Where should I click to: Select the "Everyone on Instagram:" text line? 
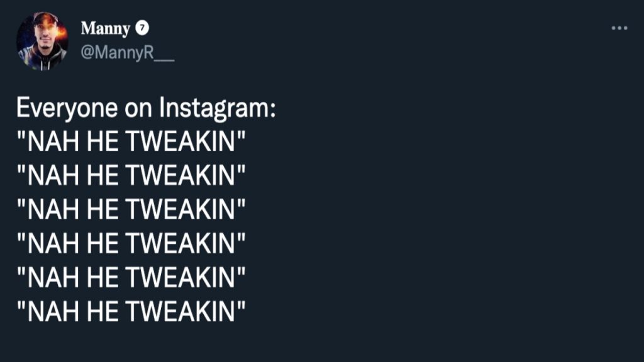[x=146, y=108]
